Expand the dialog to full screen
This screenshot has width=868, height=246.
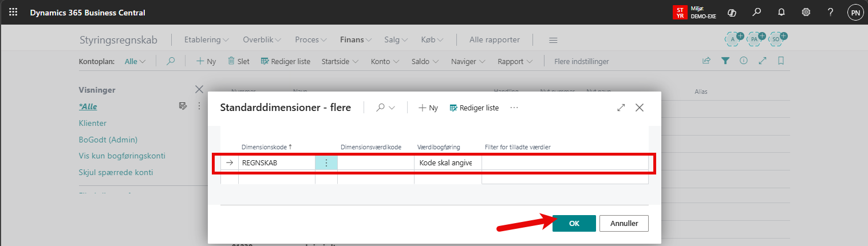621,108
